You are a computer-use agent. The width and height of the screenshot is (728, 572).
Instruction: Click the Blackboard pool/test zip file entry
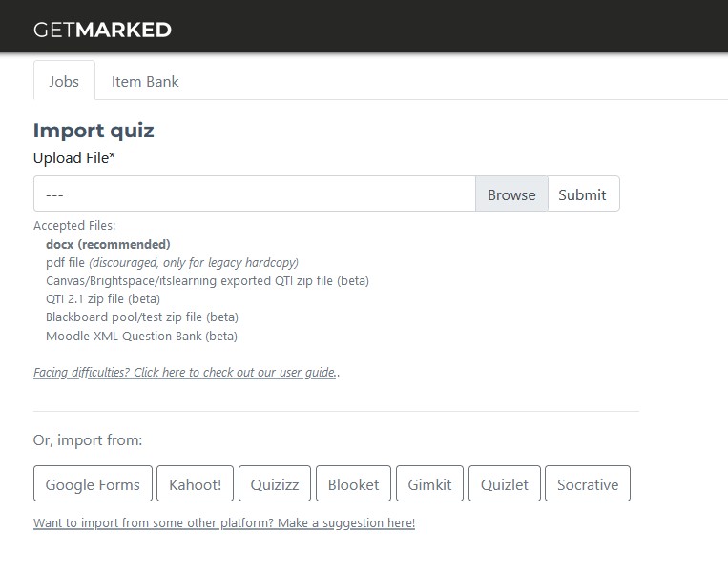click(x=142, y=317)
